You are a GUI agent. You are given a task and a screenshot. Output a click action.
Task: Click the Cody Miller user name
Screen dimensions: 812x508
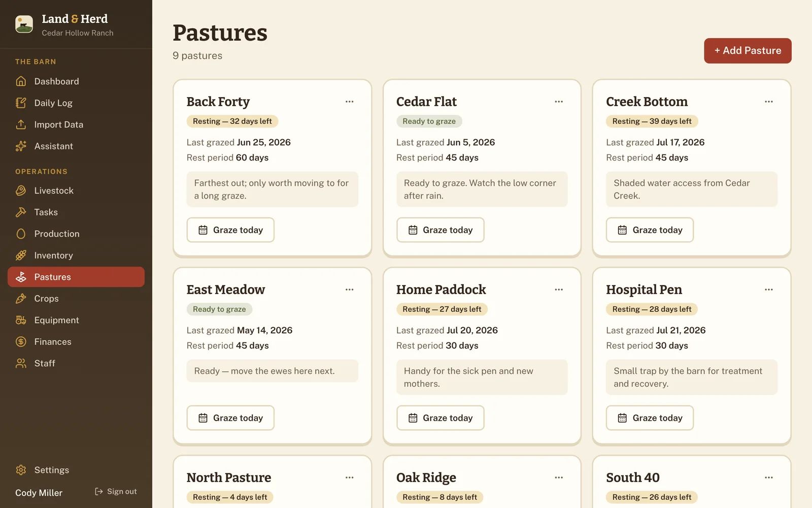(39, 493)
